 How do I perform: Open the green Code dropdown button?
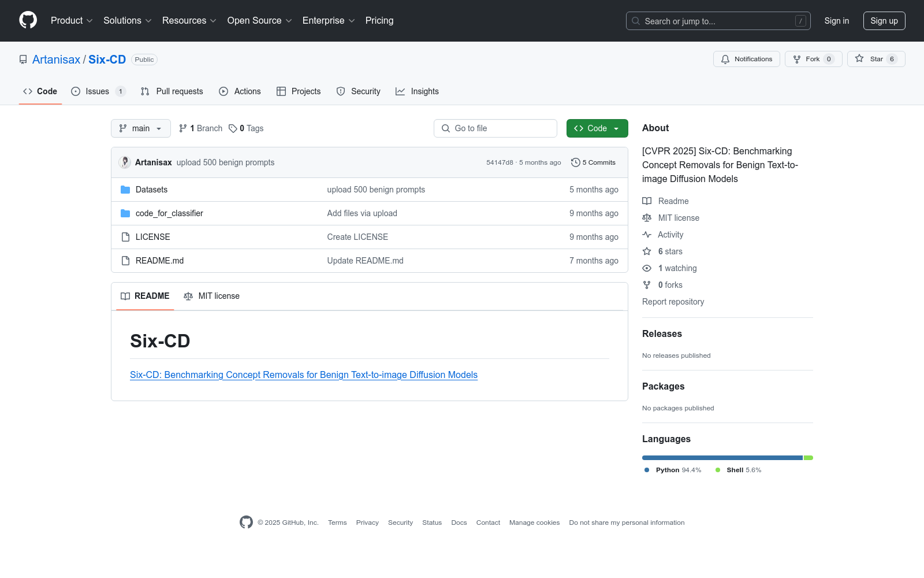click(x=597, y=128)
